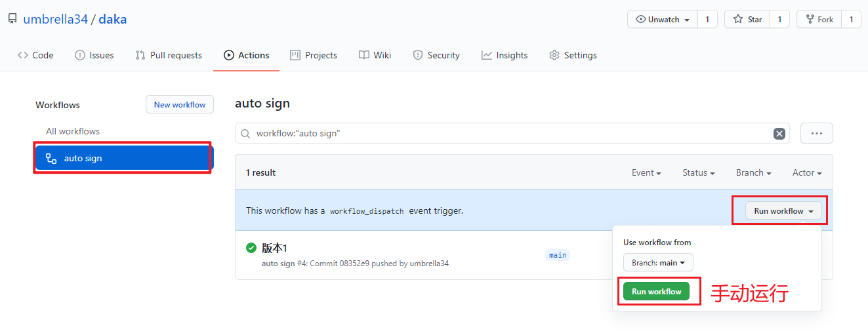Open the Security tab
This screenshot has width=868, height=335.
pyautogui.click(x=436, y=55)
